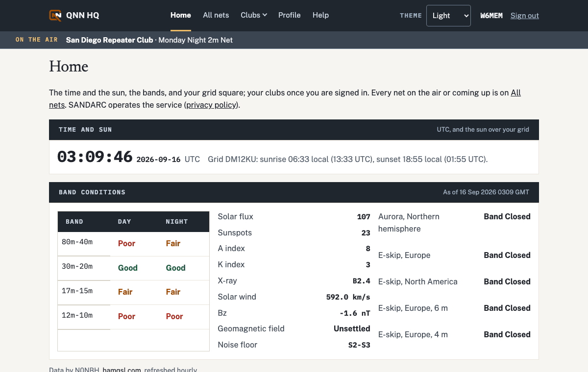Click the Solar wind 592.0 km/s value
This screenshot has width=588, height=372.
tap(348, 297)
